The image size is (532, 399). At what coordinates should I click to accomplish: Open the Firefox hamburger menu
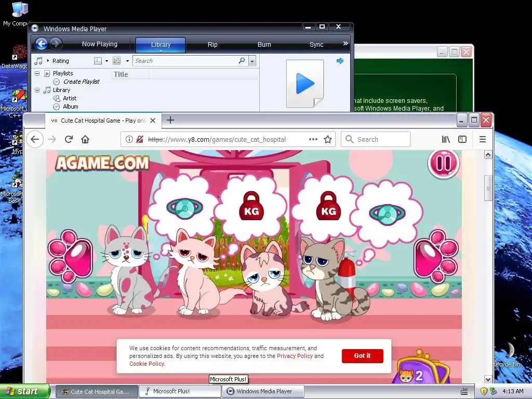point(483,139)
